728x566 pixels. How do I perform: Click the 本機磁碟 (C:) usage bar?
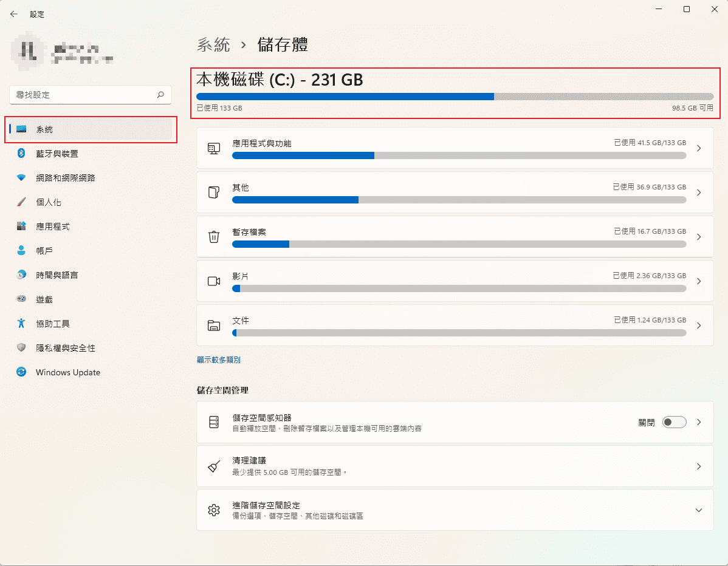[x=455, y=95]
